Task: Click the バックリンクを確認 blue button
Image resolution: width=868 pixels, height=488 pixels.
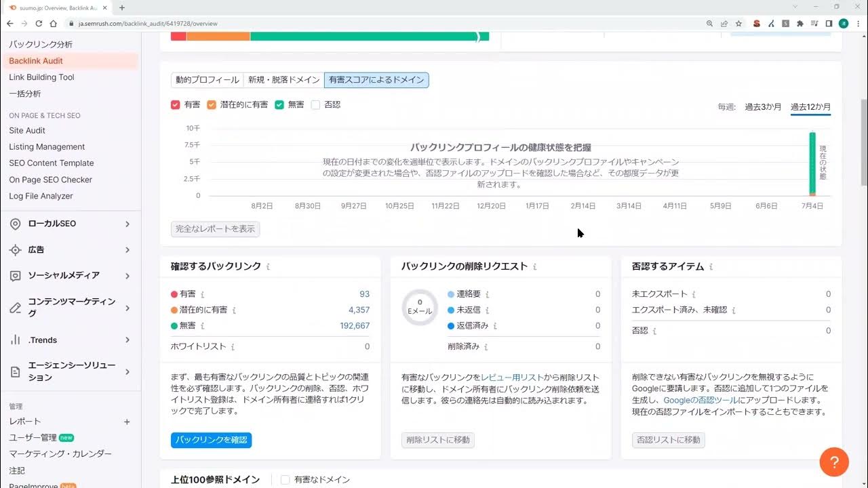Action: point(211,440)
